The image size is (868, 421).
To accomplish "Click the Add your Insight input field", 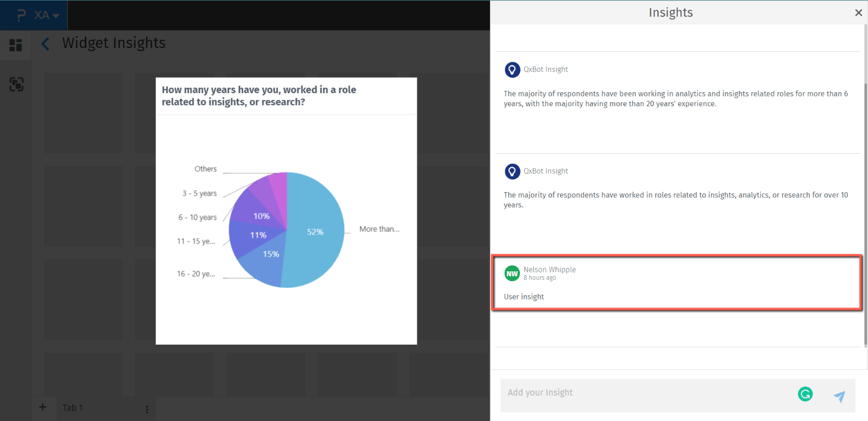I will click(x=622, y=392).
